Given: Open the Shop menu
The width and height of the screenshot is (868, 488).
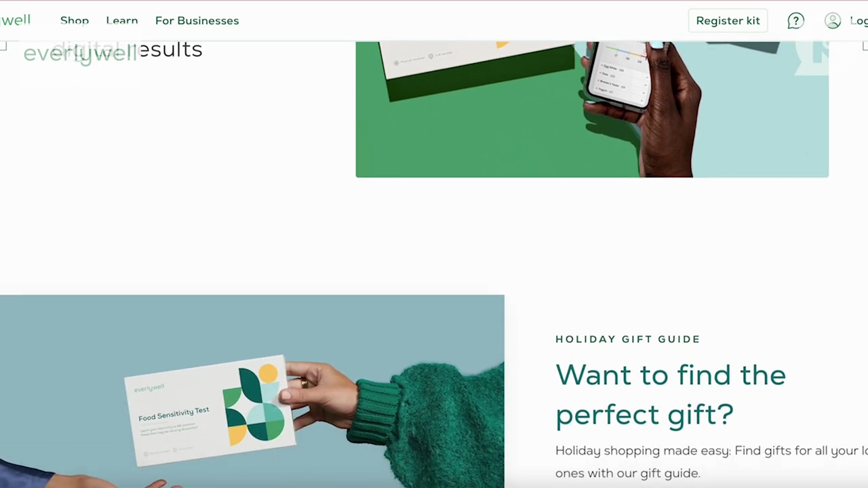Looking at the screenshot, I should click(x=75, y=20).
